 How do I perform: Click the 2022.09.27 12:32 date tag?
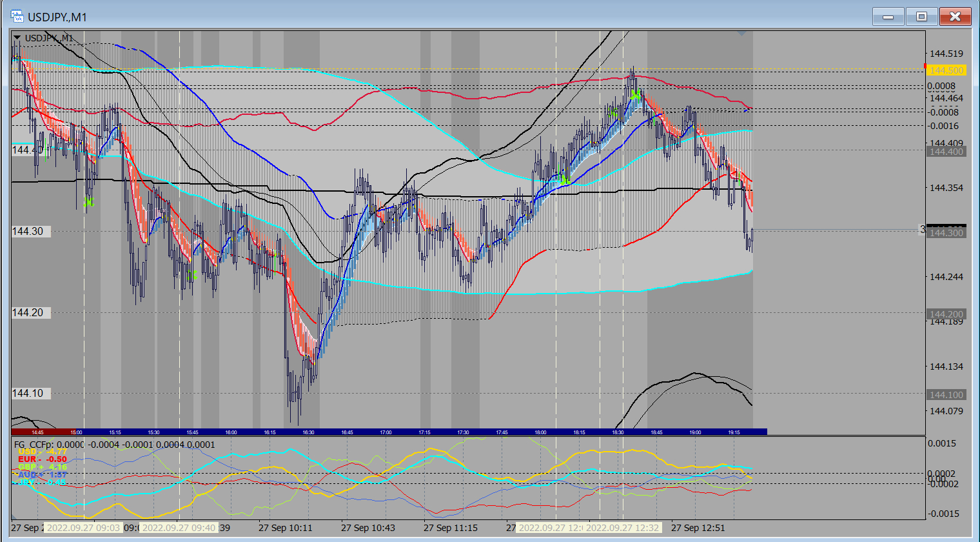pos(623,528)
